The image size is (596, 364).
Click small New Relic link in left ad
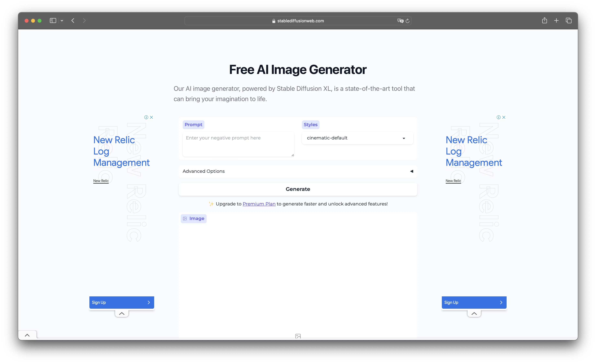[x=101, y=181]
